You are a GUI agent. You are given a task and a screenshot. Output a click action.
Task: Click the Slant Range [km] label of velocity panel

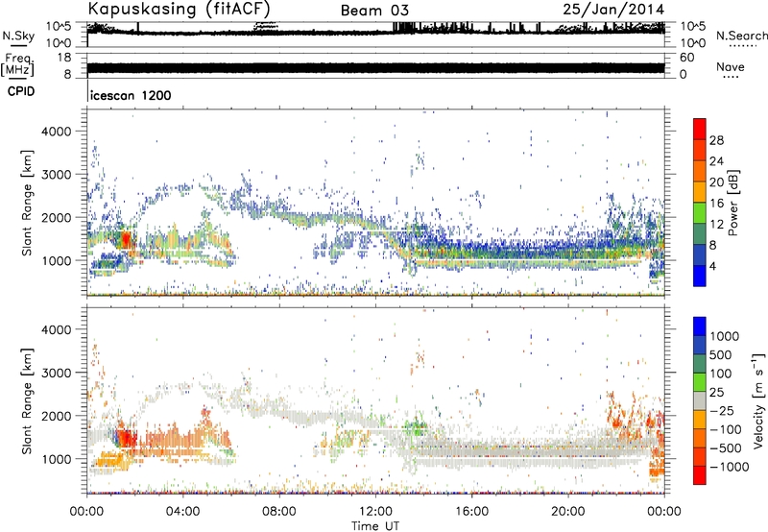point(28,401)
